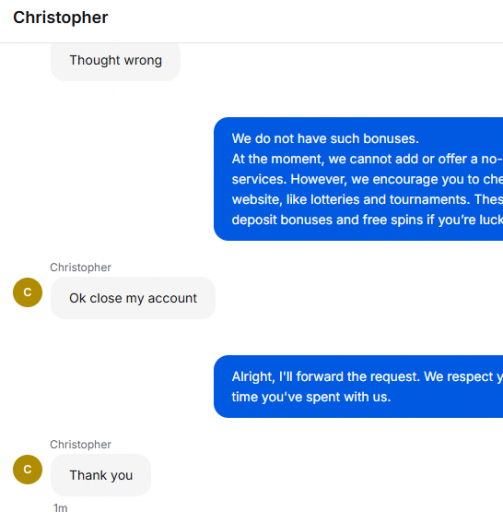Select the "Thank you" message bubble
The width and height of the screenshot is (503, 512).
101,475
